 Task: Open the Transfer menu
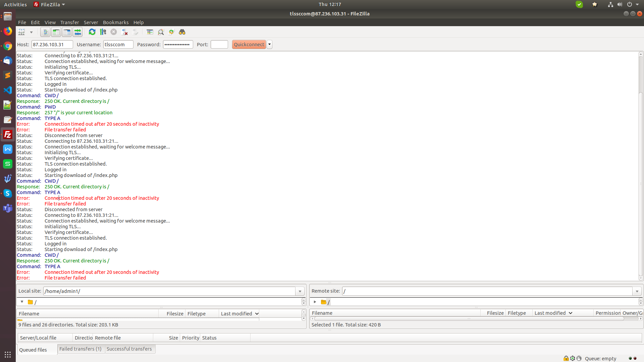69,22
